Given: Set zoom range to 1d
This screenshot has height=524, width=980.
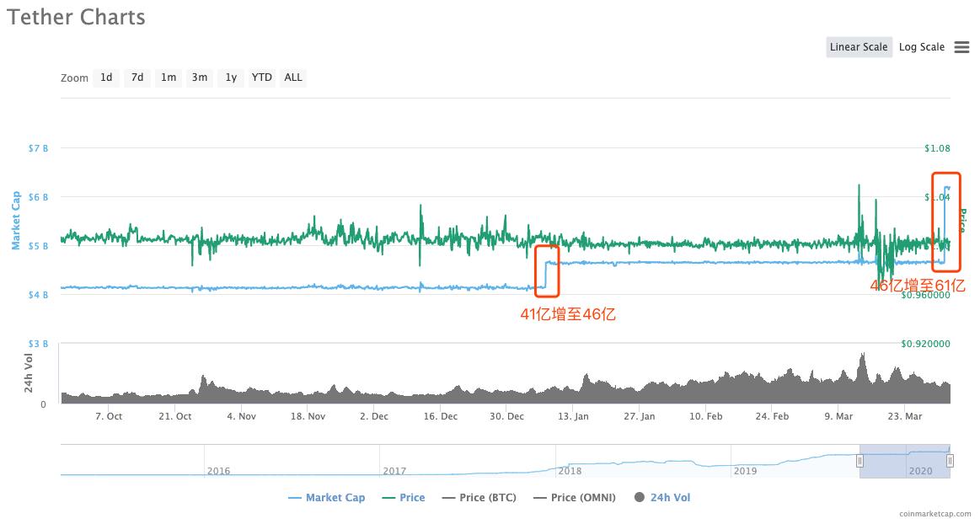Looking at the screenshot, I should [106, 77].
